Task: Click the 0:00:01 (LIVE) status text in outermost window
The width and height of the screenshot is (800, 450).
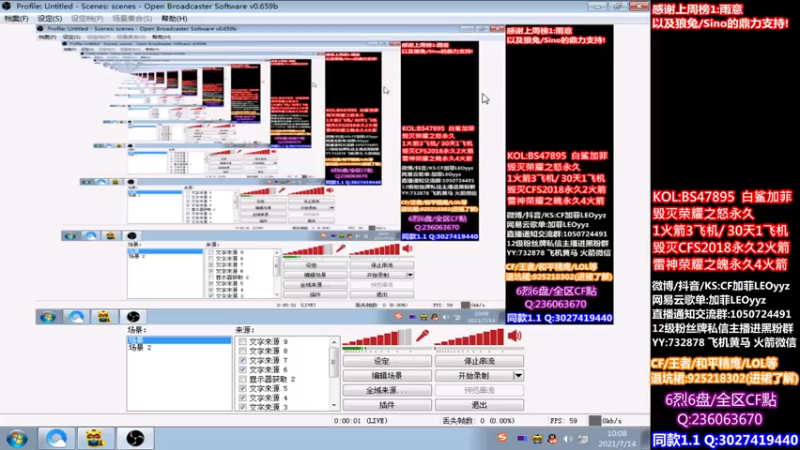Action: [x=360, y=421]
